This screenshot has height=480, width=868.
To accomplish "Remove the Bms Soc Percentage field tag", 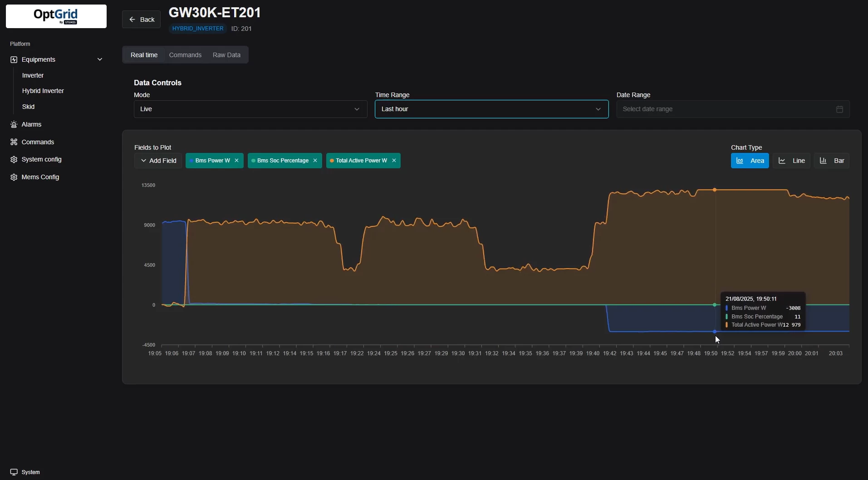I will [315, 161].
